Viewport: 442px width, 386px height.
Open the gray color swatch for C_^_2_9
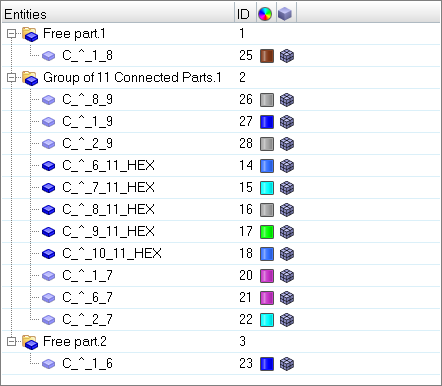267,144
